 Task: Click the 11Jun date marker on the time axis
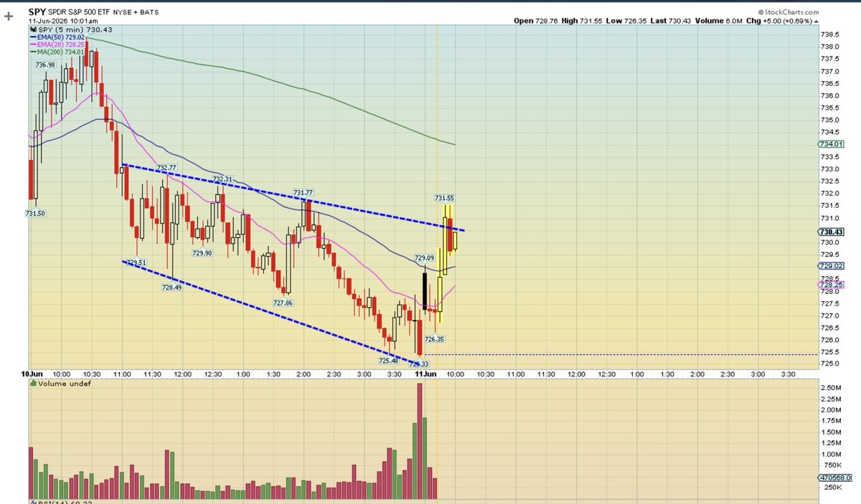coord(426,374)
